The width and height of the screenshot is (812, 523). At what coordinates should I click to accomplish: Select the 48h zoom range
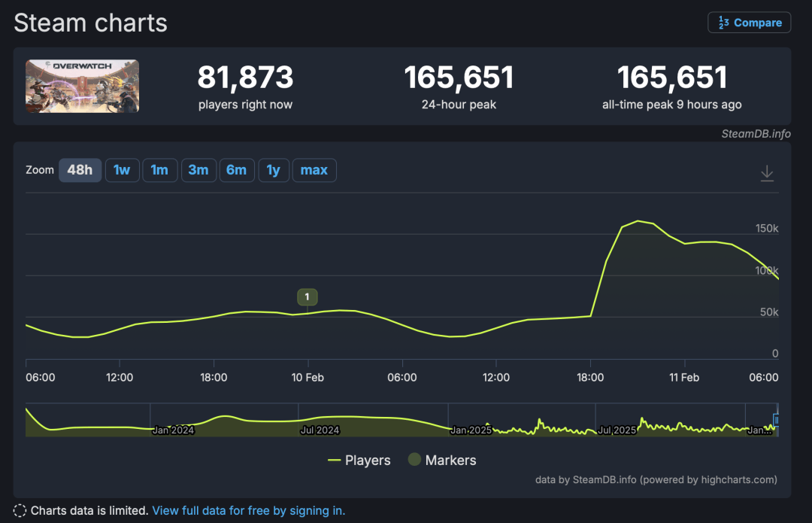pos(80,170)
